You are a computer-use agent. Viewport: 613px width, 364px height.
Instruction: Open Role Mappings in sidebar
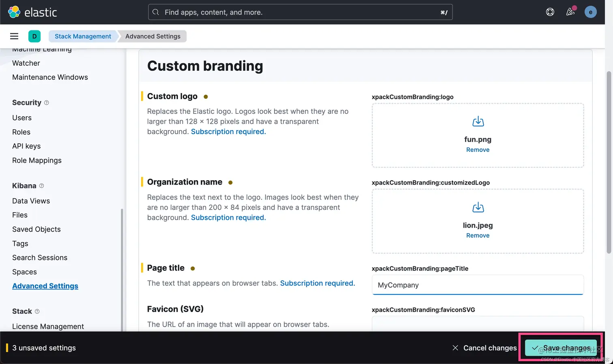37,160
